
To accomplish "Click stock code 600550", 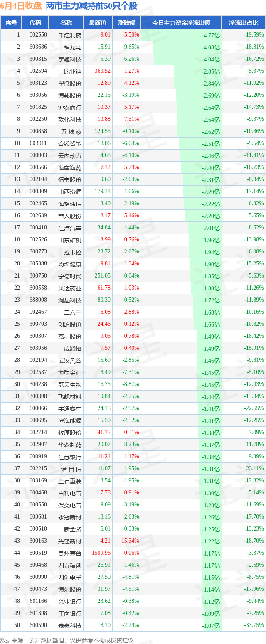I will tap(38, 505).
